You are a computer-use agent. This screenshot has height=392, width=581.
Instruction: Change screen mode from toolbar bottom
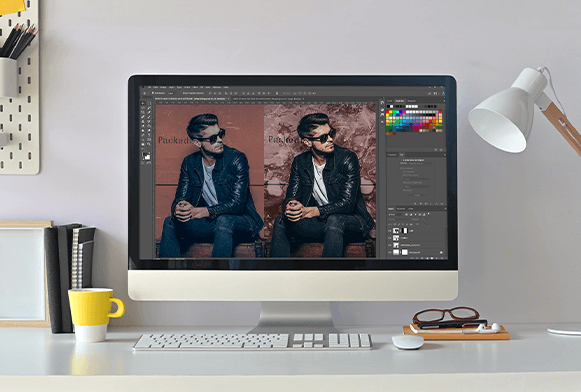[149, 163]
